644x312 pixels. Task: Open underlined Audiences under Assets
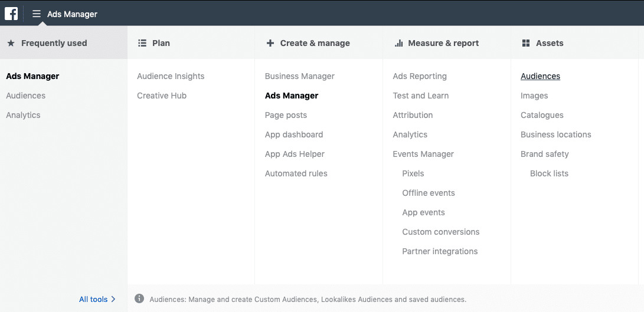[x=540, y=76]
